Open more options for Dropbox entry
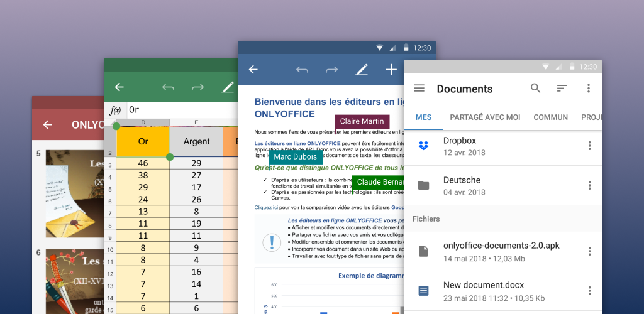This screenshot has width=644, height=314. point(589,146)
